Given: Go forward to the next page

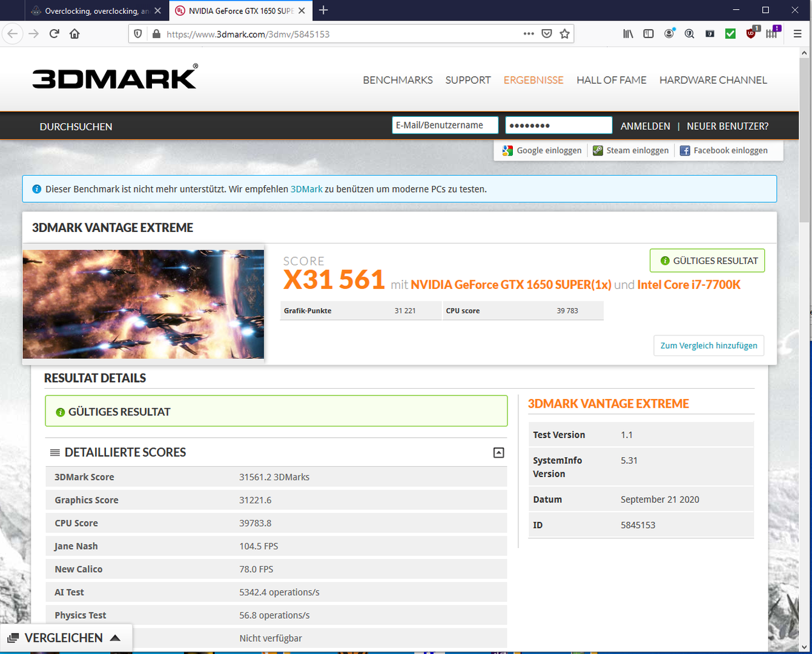Looking at the screenshot, I should pos(33,34).
